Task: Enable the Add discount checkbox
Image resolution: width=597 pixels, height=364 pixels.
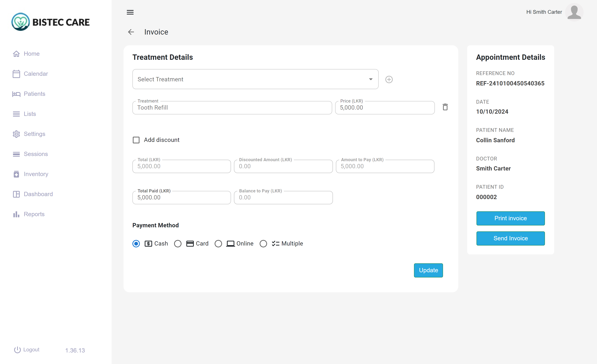Action: 136,140
